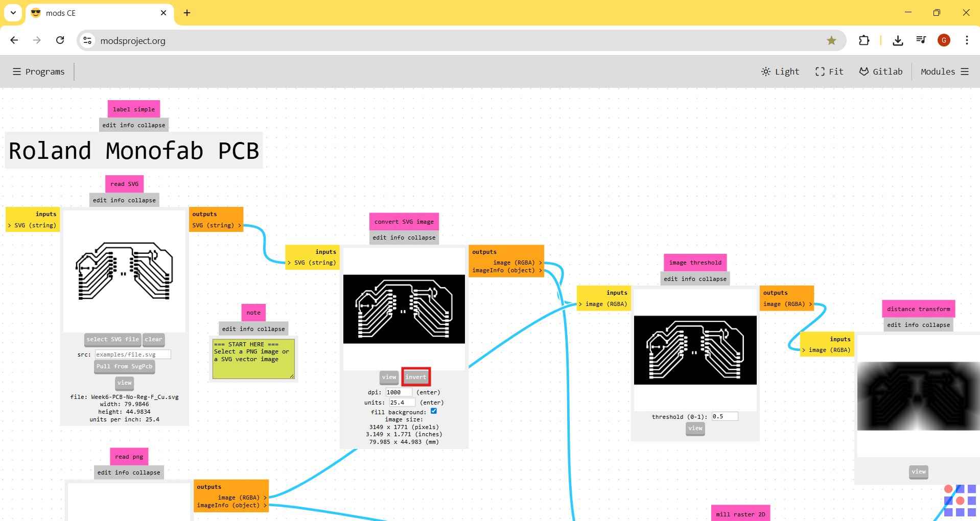Click the read png module title
980x521 pixels.
[x=129, y=457]
